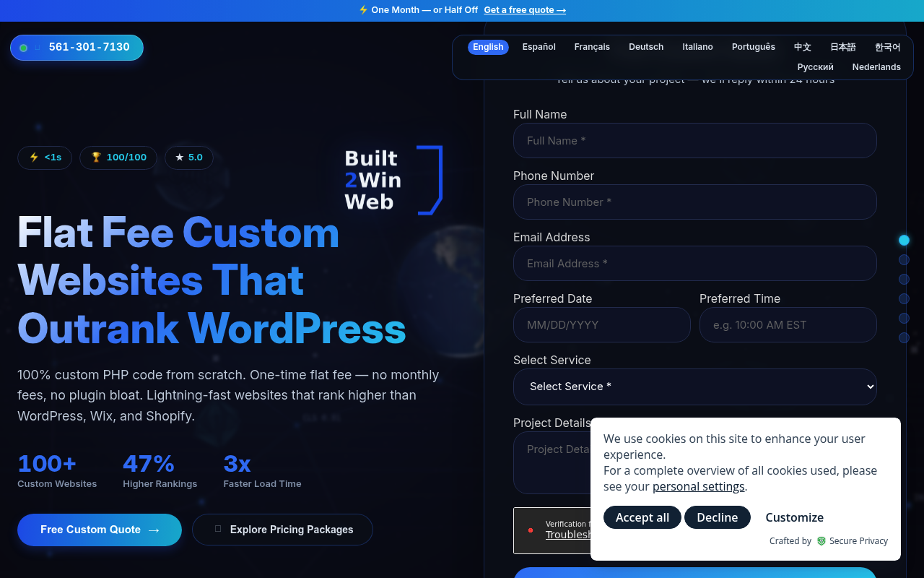Open the Get a free quote link
The image size is (924, 578).
pyautogui.click(x=525, y=10)
